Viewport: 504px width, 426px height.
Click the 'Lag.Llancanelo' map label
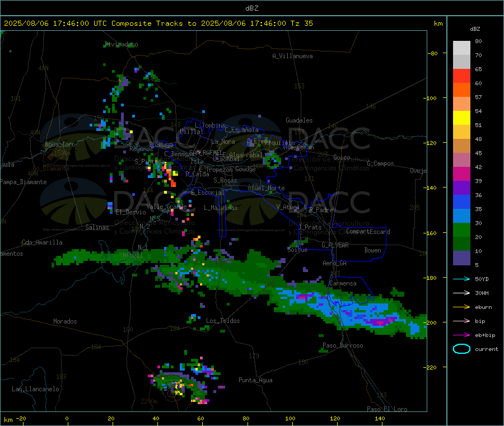click(35, 389)
